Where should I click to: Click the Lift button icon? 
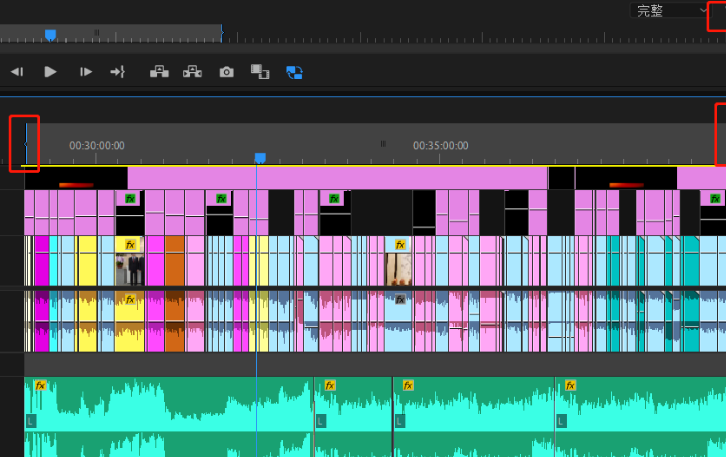[159, 72]
